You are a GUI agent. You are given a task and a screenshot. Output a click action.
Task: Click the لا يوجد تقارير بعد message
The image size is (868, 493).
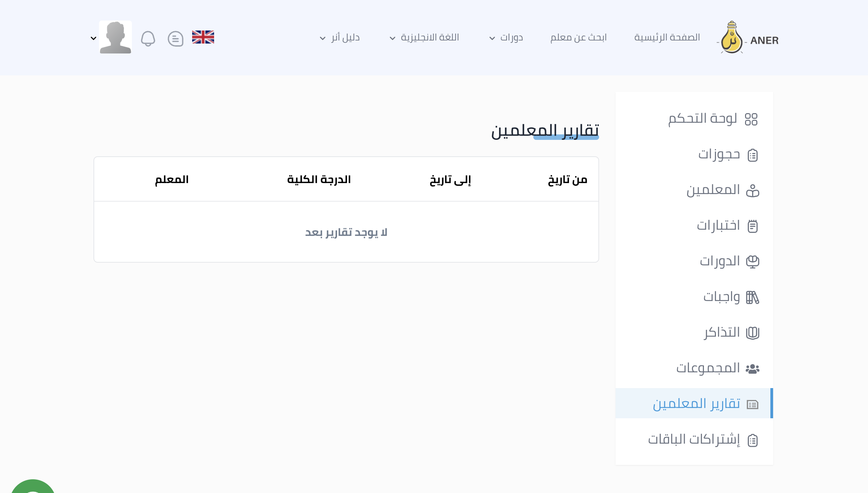click(346, 232)
